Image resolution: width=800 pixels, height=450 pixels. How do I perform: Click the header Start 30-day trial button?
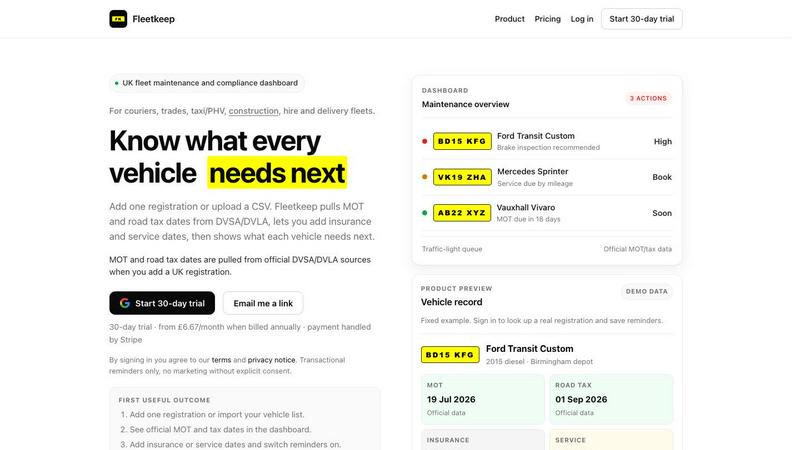[x=641, y=19]
